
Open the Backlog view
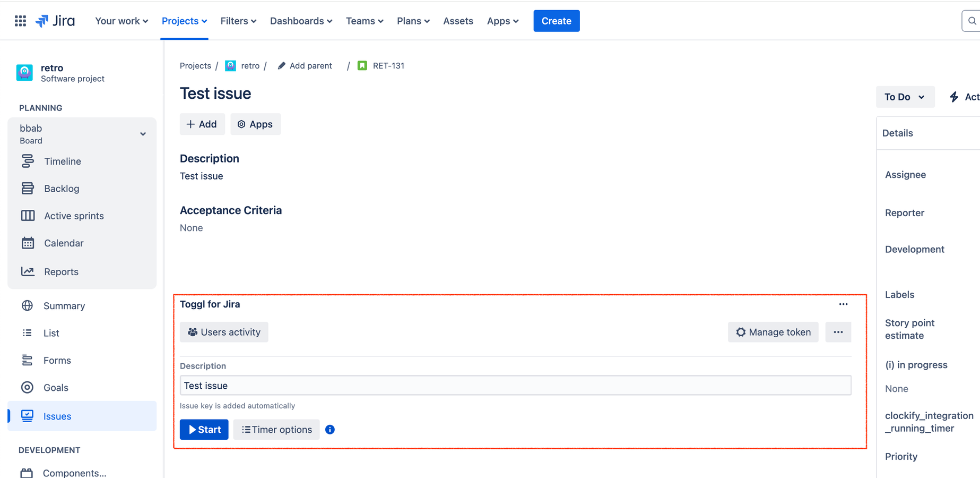[62, 189]
